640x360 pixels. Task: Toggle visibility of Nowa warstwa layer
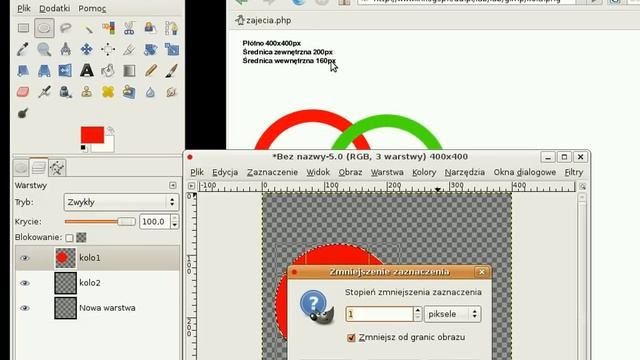point(24,308)
